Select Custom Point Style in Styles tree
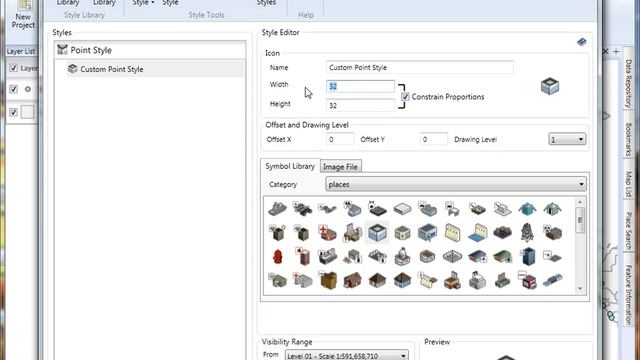640x360 pixels. pyautogui.click(x=155, y=69)
